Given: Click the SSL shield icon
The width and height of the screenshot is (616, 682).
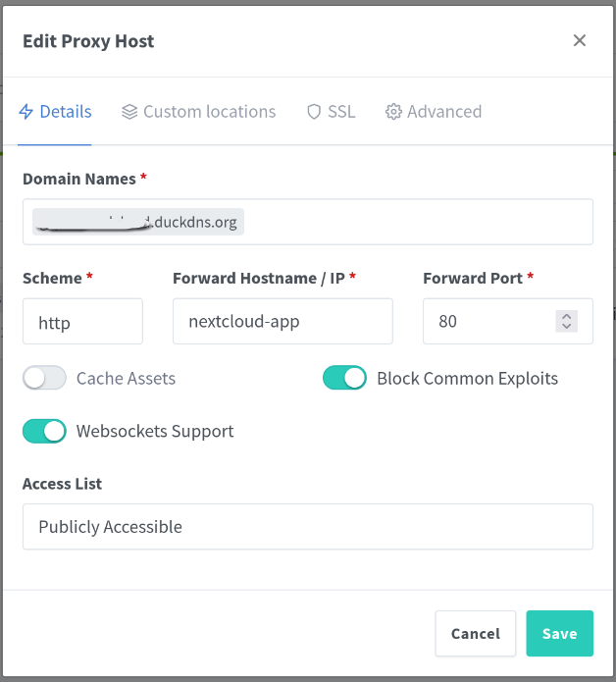Looking at the screenshot, I should pos(314,112).
